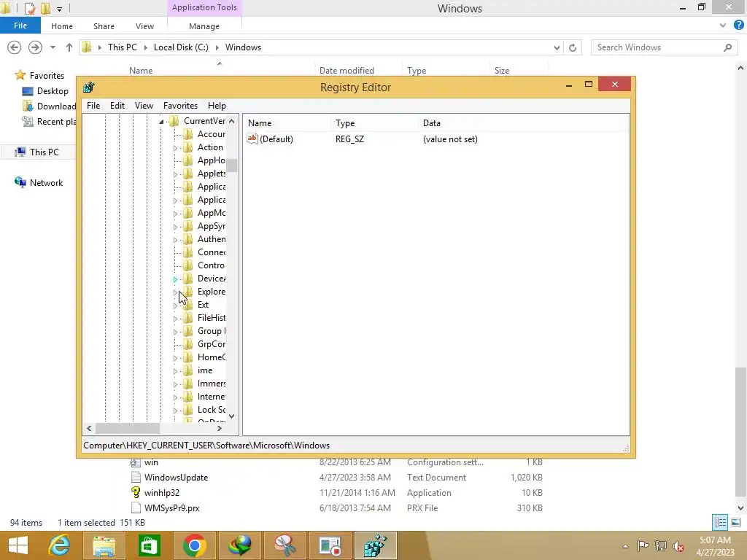Expand the Device registry key arrow
747x560 pixels.
click(x=175, y=279)
